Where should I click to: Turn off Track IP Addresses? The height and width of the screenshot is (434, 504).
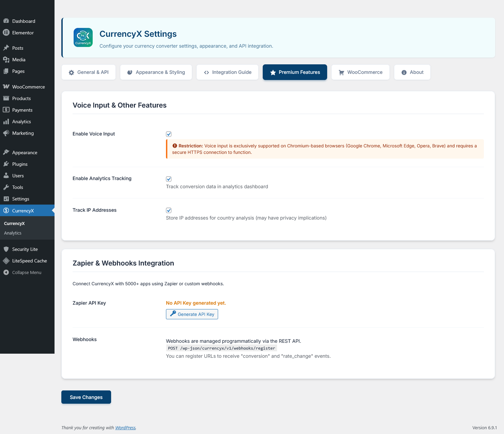click(169, 210)
